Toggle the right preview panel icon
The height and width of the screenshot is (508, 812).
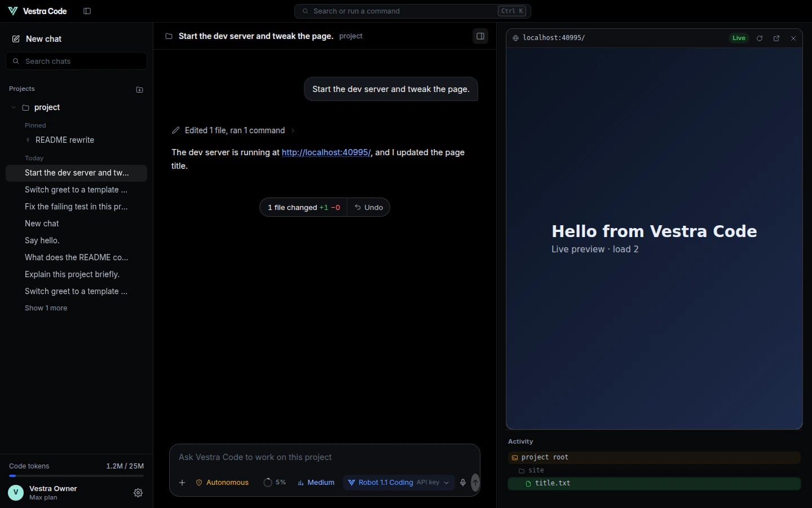480,36
